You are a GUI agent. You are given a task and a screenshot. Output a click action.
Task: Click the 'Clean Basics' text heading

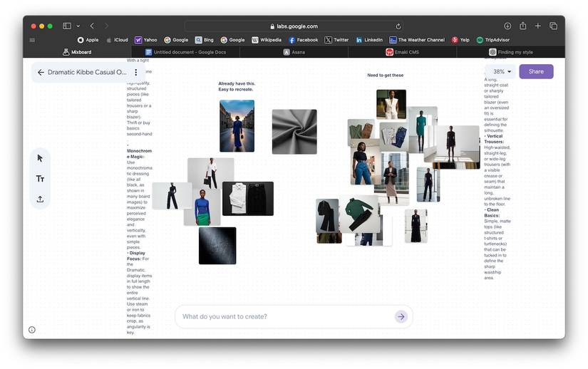pos(492,213)
